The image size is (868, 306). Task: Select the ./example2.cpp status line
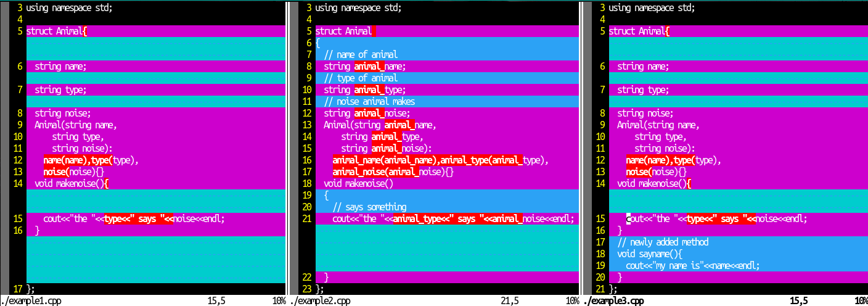coord(435,301)
